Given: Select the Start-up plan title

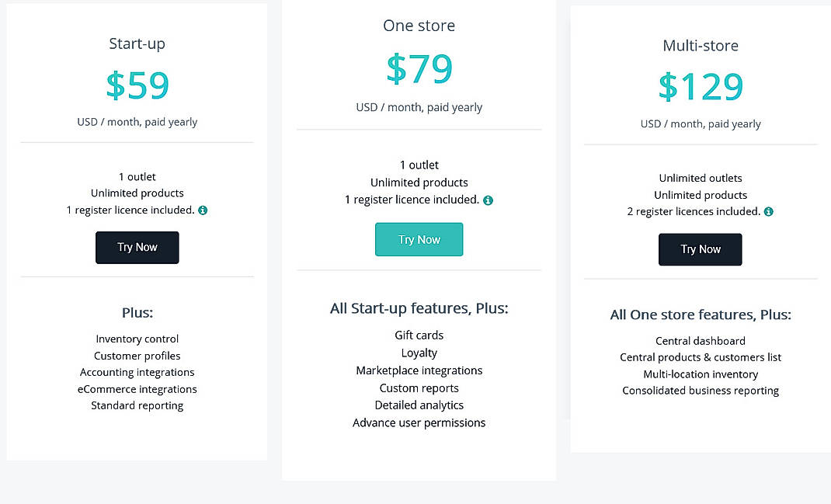Looking at the screenshot, I should [x=137, y=43].
